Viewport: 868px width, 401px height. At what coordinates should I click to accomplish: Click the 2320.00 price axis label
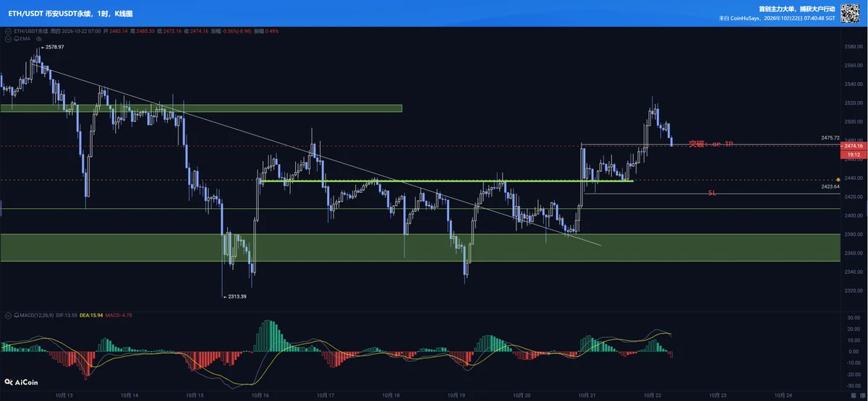click(x=854, y=290)
